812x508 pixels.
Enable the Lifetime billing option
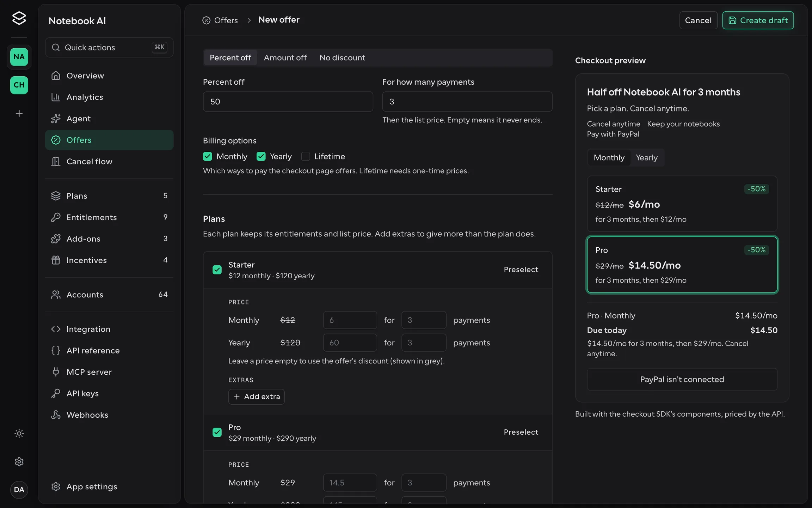[306, 157]
